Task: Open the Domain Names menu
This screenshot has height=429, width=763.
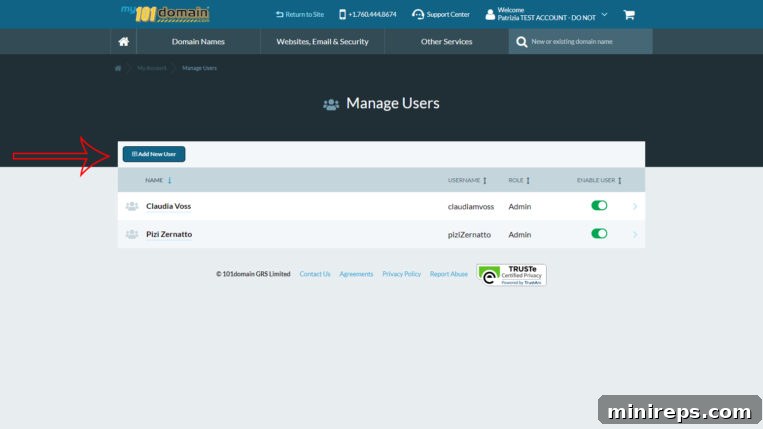Action: click(198, 42)
